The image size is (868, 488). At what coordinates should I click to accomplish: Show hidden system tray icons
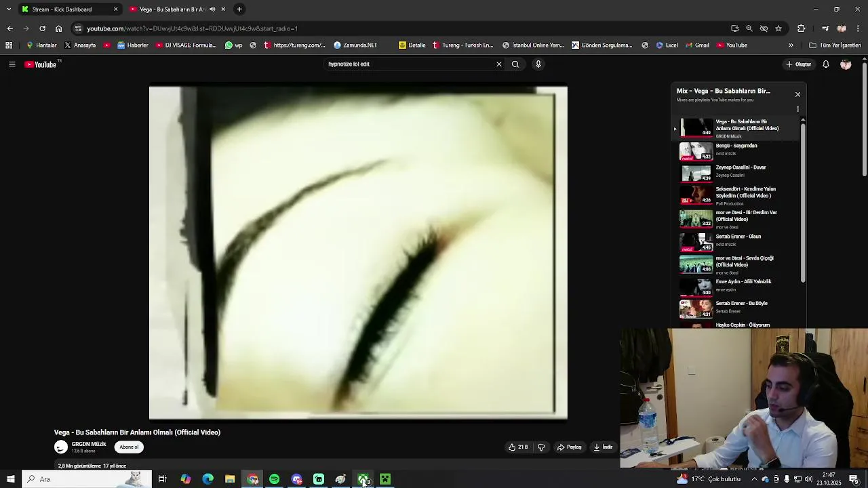click(x=754, y=479)
